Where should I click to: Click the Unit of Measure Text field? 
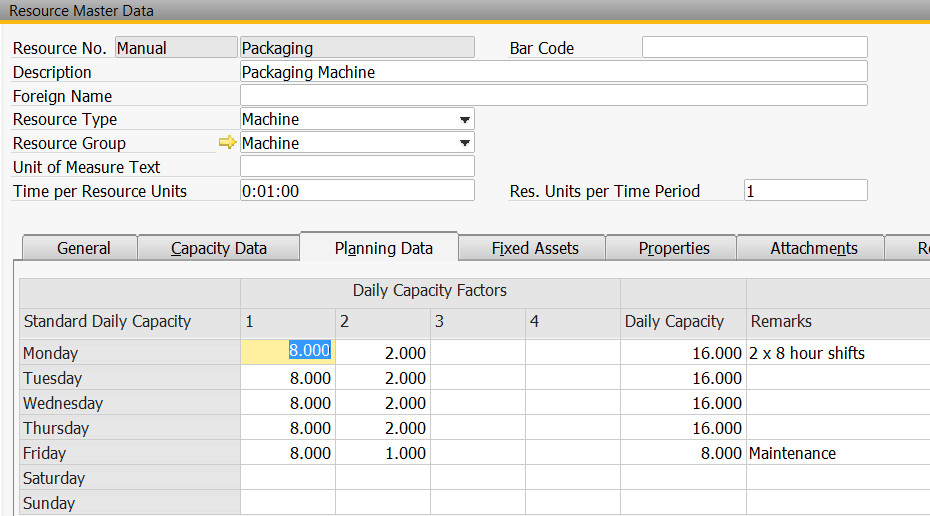coord(357,167)
